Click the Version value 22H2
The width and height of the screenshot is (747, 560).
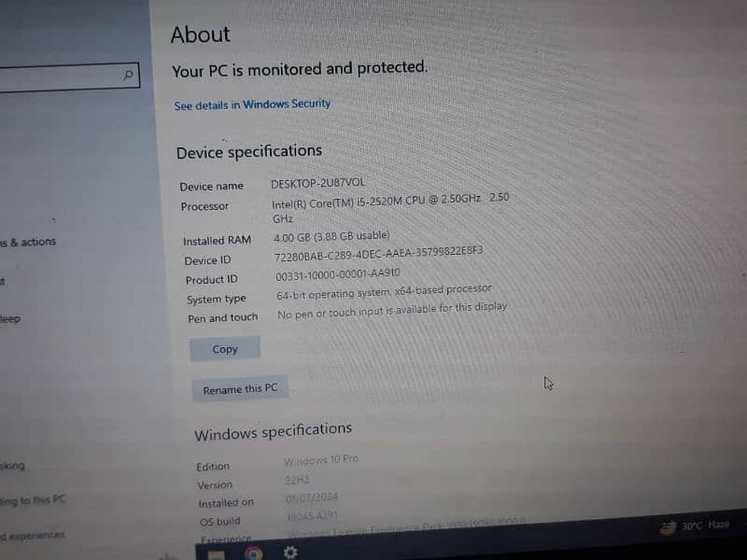pyautogui.click(x=297, y=480)
